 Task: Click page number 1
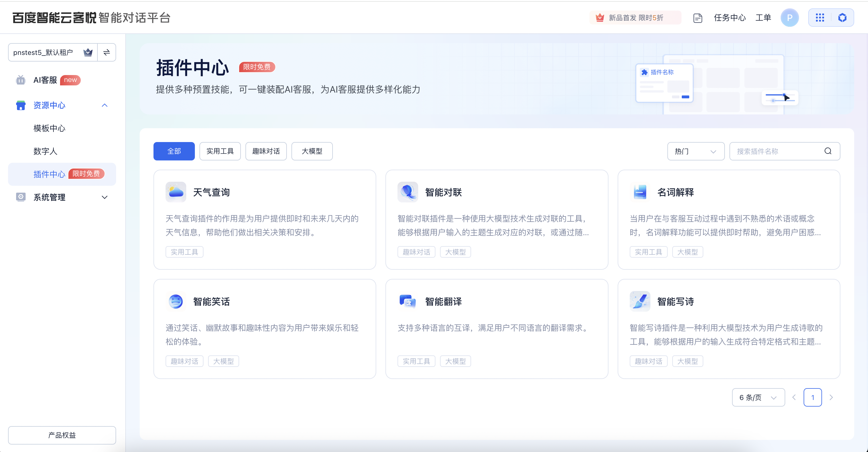pyautogui.click(x=813, y=397)
